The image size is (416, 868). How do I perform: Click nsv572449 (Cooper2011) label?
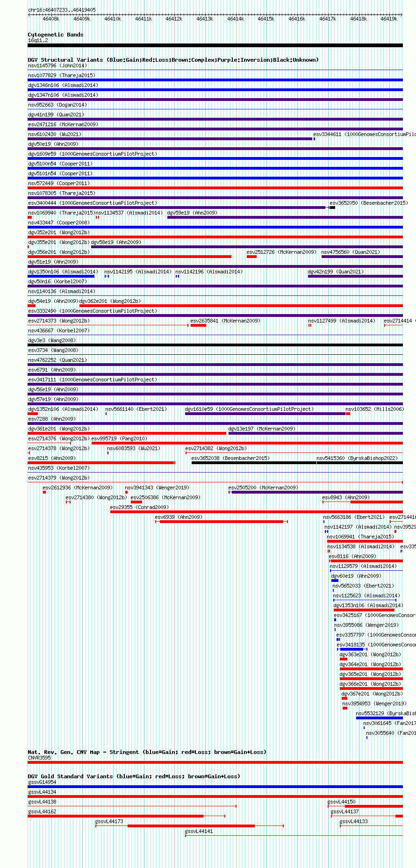(58, 183)
